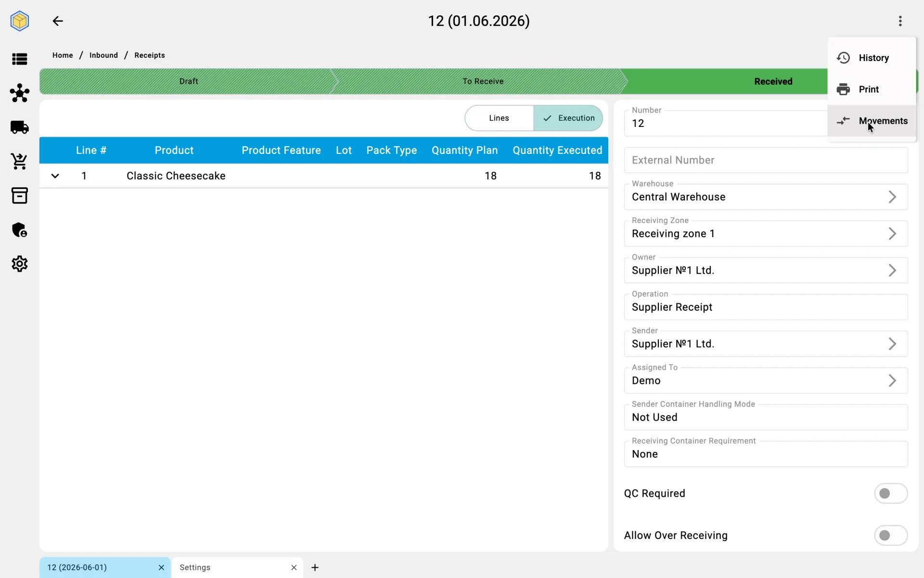The image size is (924, 578).
Task: Open Warehouse field chevron
Action: pos(892,197)
